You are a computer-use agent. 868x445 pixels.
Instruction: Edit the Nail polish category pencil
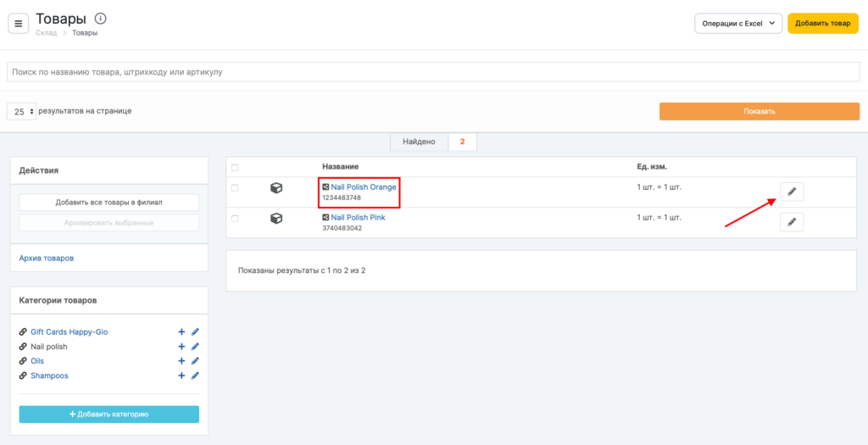point(195,347)
